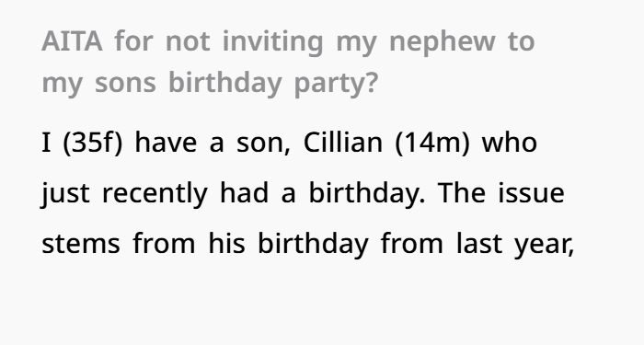Click the word "who" at the end of the first line

tap(510, 143)
